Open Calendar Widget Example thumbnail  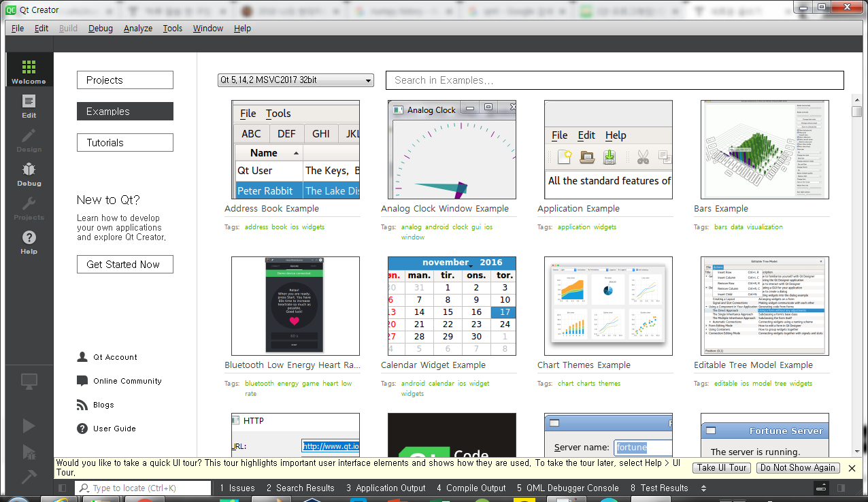point(452,306)
